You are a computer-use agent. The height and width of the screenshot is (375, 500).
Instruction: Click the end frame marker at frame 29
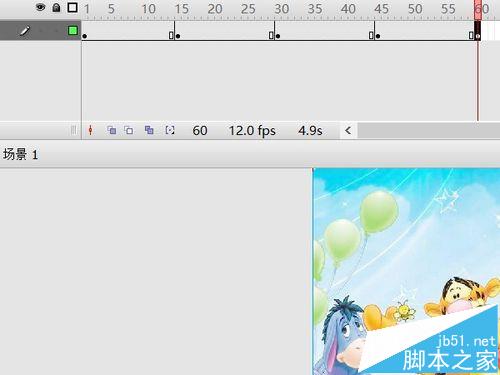click(271, 35)
